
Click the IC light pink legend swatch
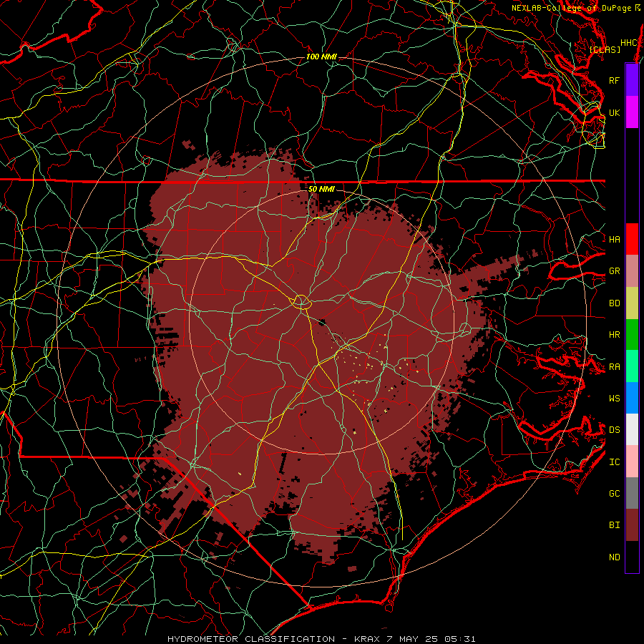tap(632, 462)
